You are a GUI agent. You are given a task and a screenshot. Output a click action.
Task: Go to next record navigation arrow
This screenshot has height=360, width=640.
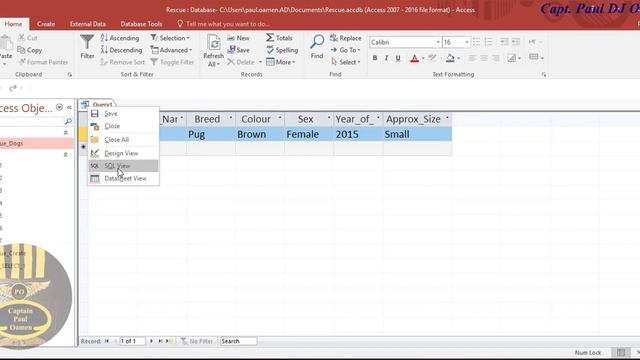tap(151, 341)
